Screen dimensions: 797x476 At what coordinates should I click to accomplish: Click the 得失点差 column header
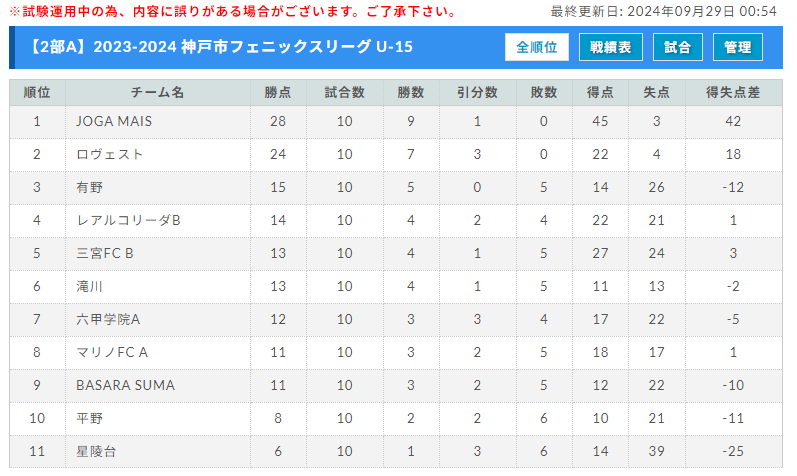733,93
